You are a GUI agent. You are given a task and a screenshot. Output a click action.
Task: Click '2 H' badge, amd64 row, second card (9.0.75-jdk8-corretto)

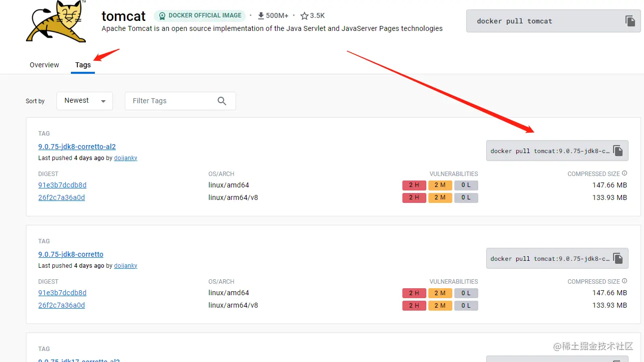[414, 293]
